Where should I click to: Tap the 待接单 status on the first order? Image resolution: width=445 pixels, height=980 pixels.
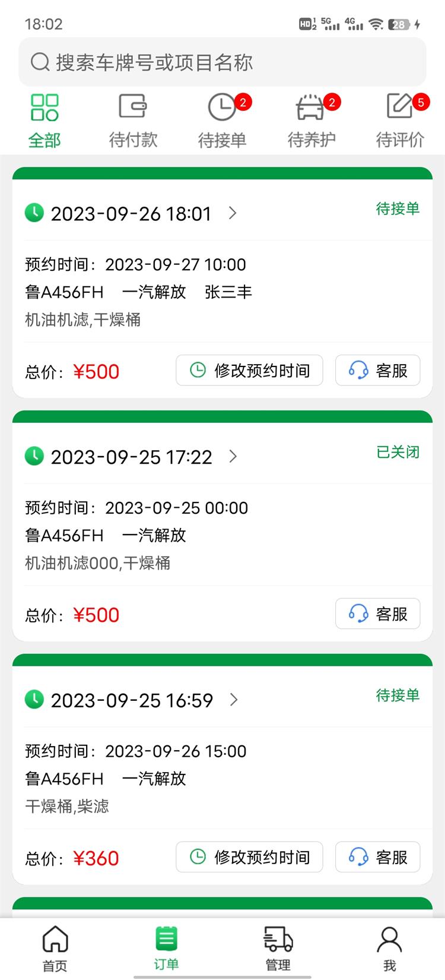398,209
